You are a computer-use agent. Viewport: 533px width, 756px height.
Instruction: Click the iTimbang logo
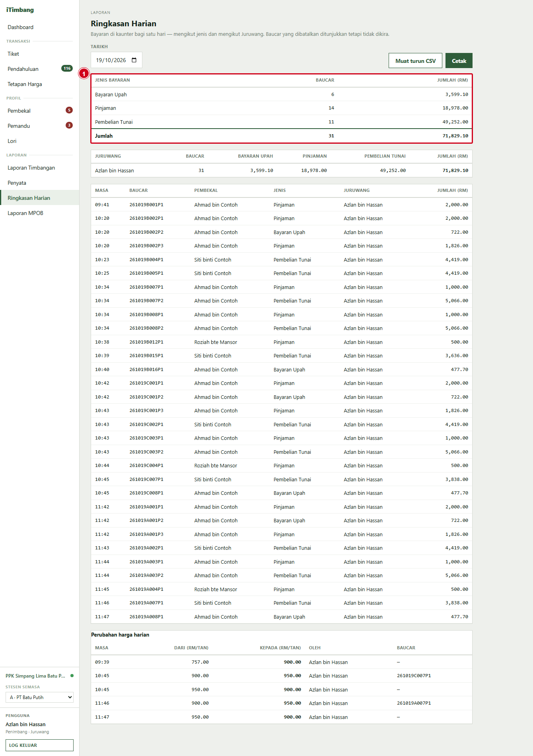pos(20,10)
